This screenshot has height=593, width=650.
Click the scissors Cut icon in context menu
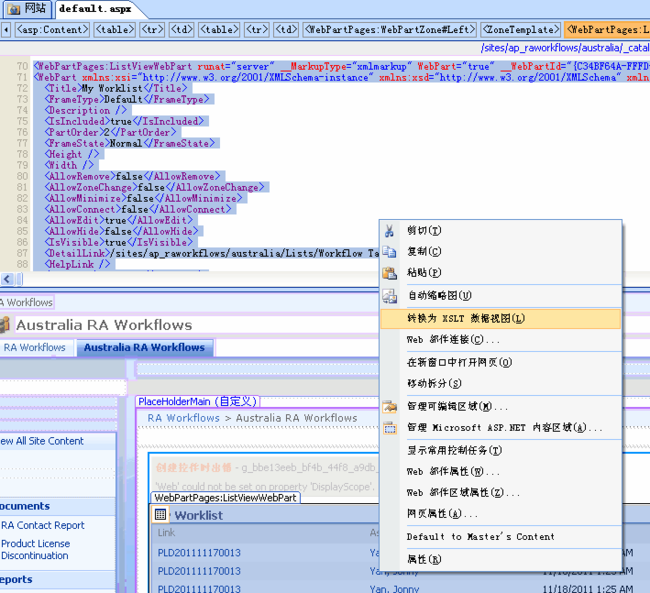coord(389,231)
